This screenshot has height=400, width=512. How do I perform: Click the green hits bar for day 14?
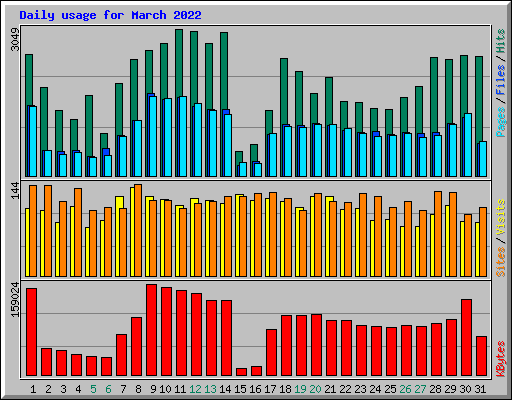click(x=224, y=71)
